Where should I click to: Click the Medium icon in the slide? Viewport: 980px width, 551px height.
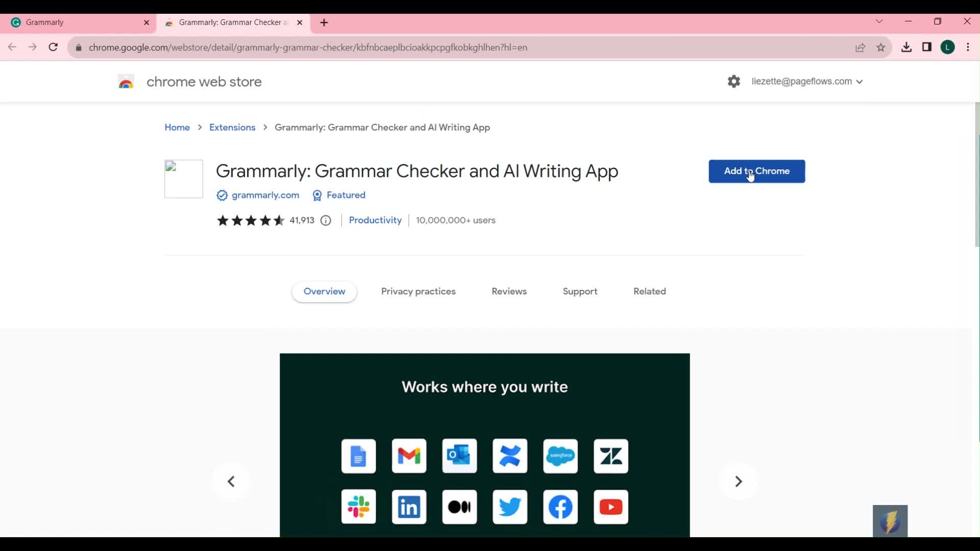click(459, 507)
